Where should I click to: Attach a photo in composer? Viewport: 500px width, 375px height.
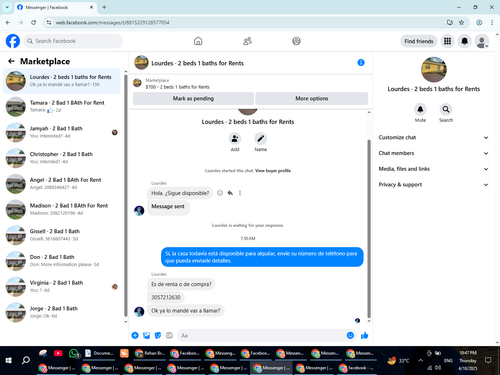tap(146, 335)
